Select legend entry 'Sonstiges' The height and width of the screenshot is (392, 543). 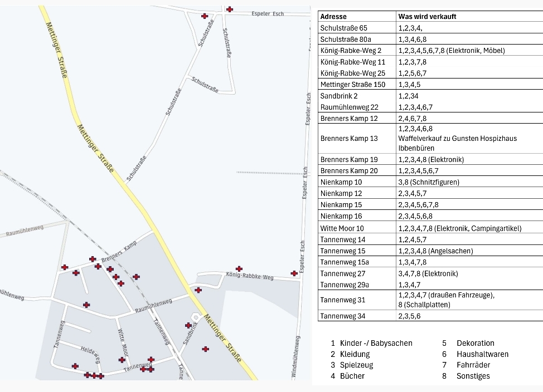point(473,376)
